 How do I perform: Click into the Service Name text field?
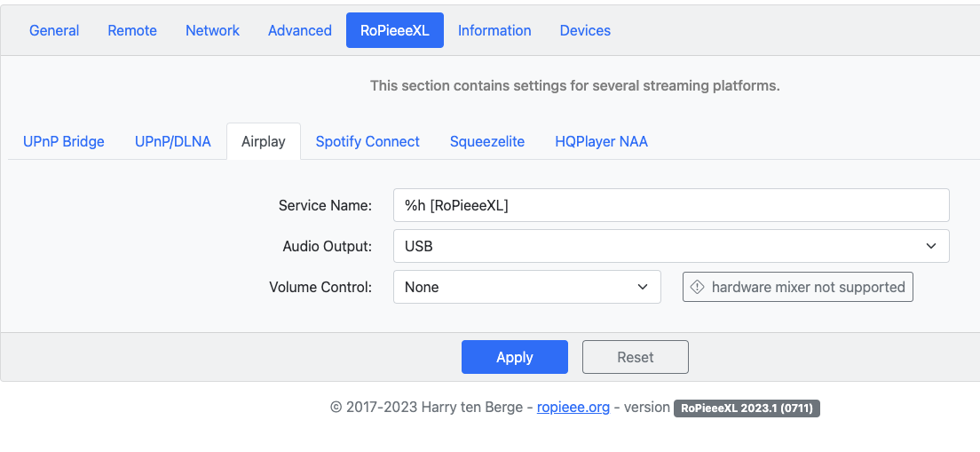pos(671,205)
